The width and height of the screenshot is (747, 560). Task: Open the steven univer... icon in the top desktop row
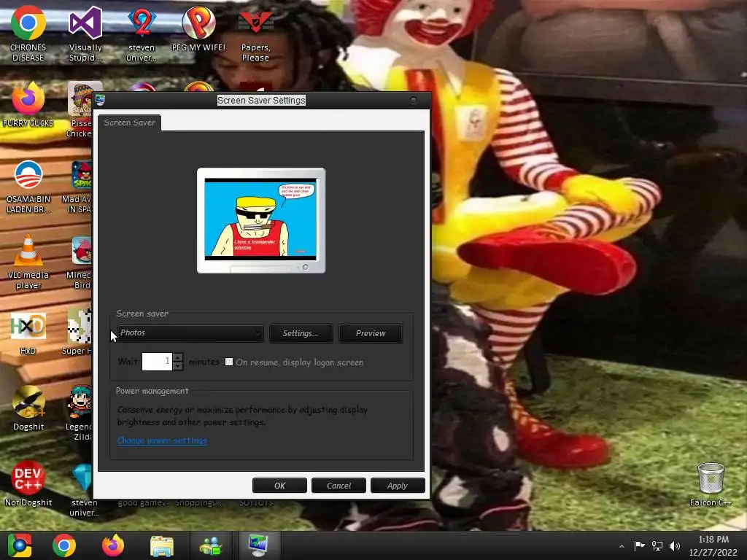point(142,34)
